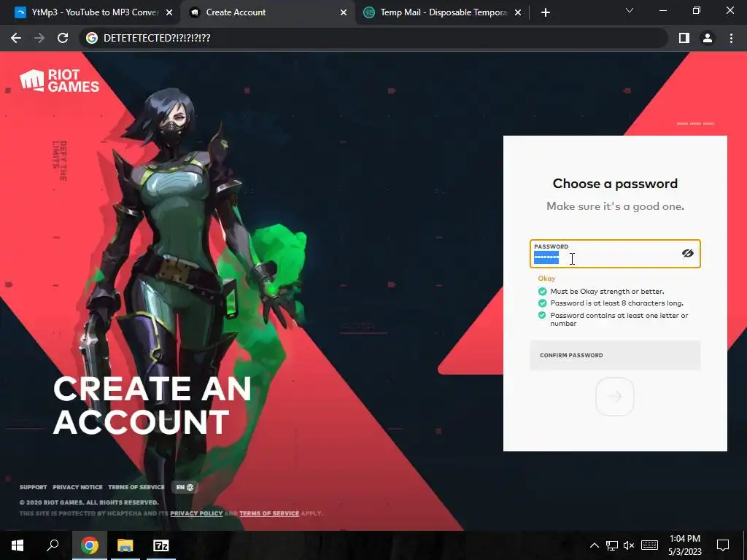Click the address bar
747x560 pixels.
373,38
